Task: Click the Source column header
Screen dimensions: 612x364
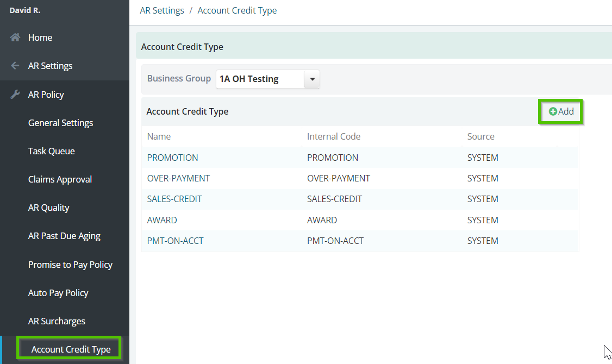Action: 481,136
